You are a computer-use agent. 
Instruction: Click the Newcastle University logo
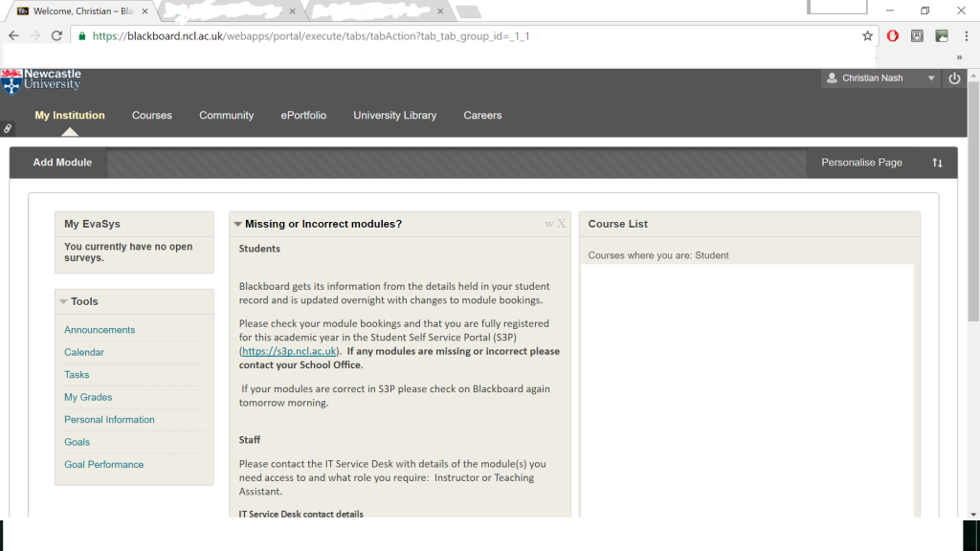pos(42,80)
